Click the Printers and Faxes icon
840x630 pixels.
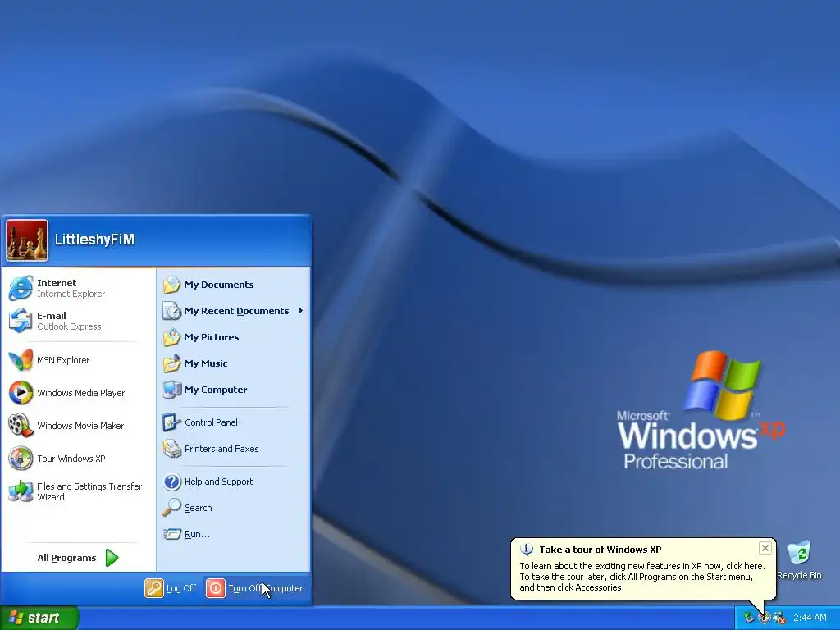[172, 449]
